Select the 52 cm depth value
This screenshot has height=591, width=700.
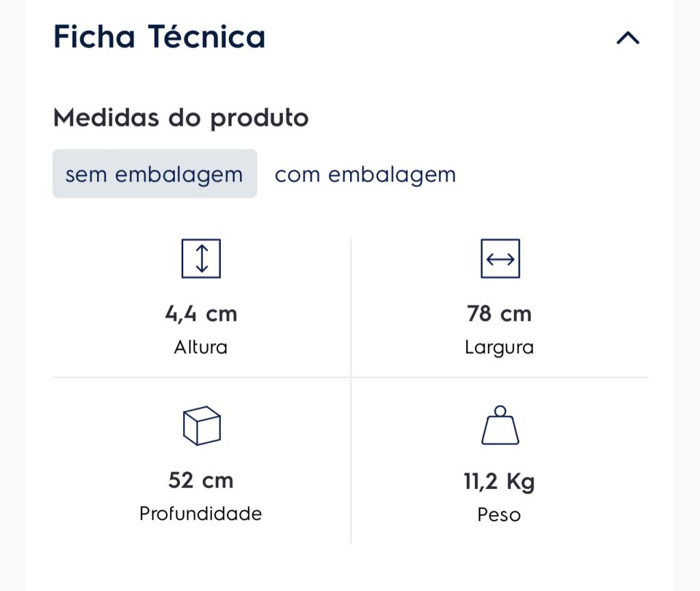point(201,481)
